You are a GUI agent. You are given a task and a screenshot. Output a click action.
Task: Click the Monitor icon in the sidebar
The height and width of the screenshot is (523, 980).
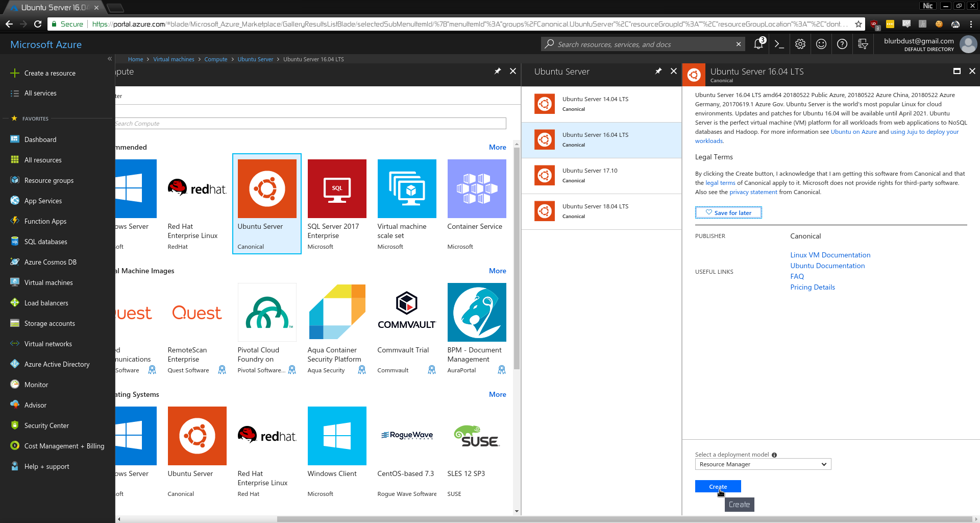tap(15, 384)
